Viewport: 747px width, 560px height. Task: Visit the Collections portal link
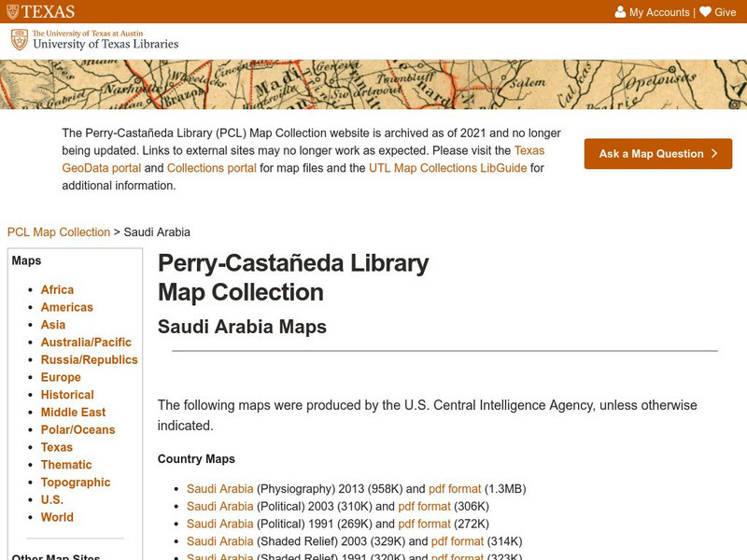coord(212,168)
